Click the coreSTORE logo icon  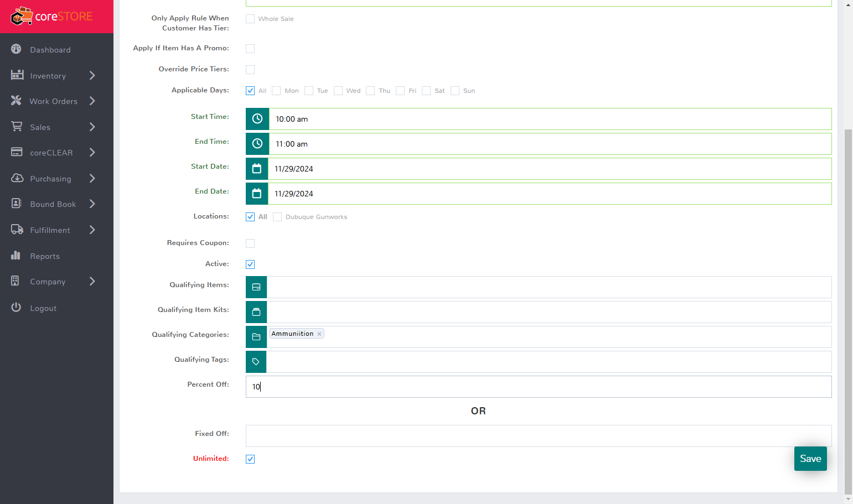(22, 17)
